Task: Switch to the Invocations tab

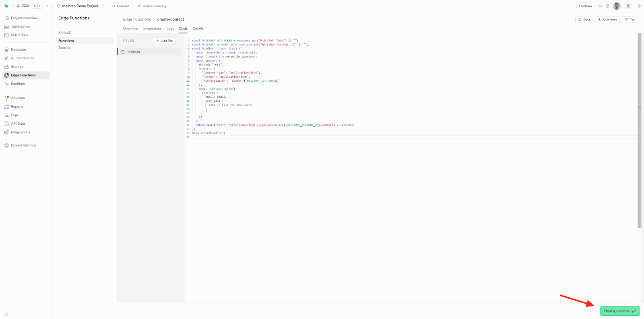Action: point(152,29)
